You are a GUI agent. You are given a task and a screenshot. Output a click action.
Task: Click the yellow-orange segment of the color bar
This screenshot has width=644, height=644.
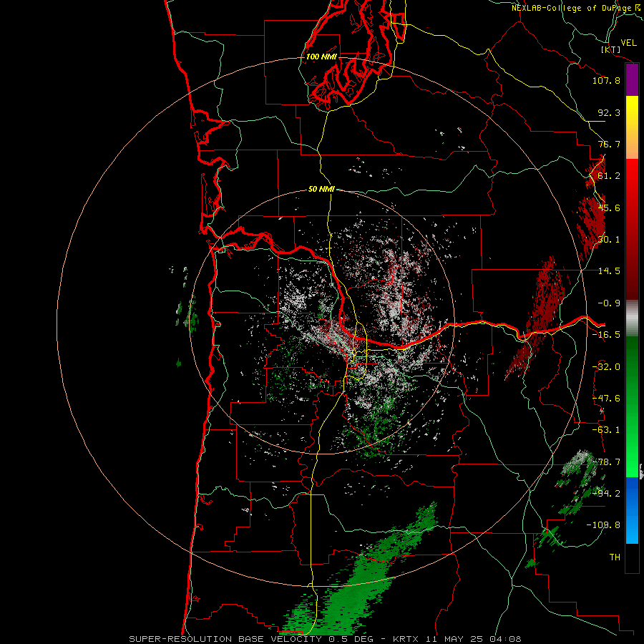pos(632,127)
